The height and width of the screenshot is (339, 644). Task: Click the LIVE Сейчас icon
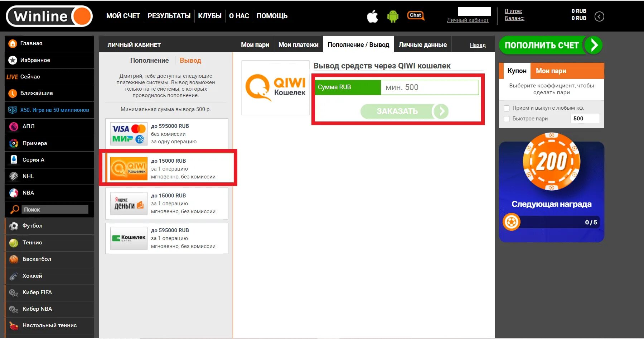[12, 77]
